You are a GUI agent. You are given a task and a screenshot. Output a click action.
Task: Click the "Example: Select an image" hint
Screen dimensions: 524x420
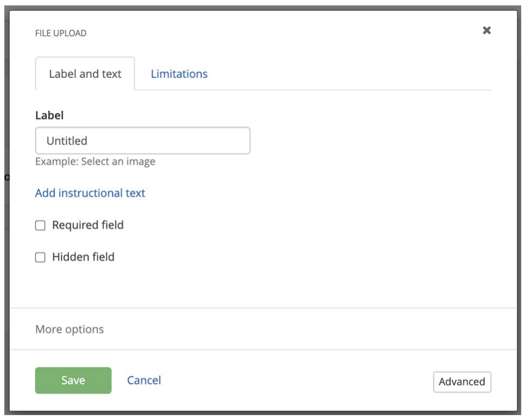95,161
